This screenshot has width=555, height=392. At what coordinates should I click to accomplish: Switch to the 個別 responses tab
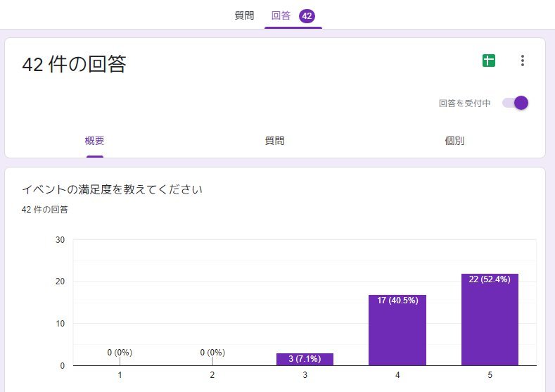tap(454, 141)
